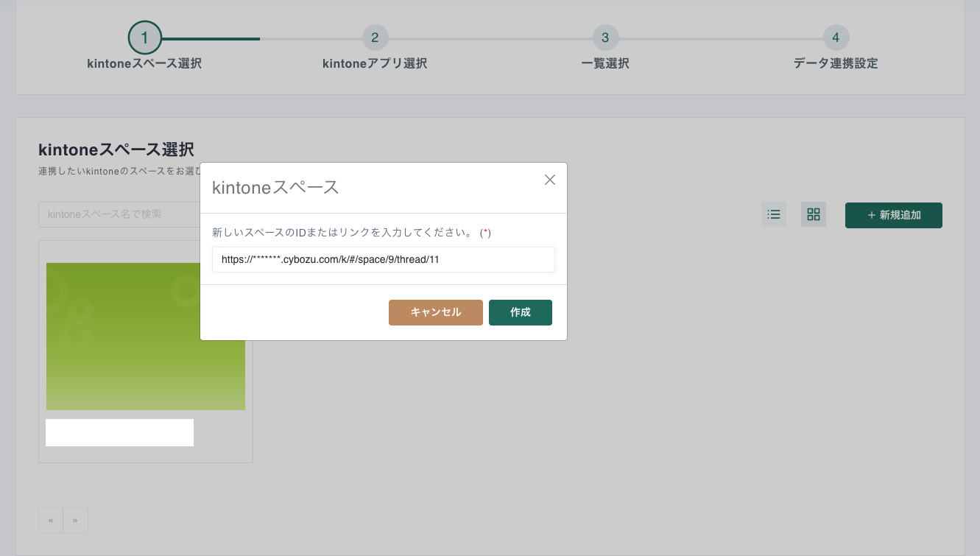Close the kintoneスペース dialog with X
The height and width of the screenshot is (556, 980).
click(550, 180)
